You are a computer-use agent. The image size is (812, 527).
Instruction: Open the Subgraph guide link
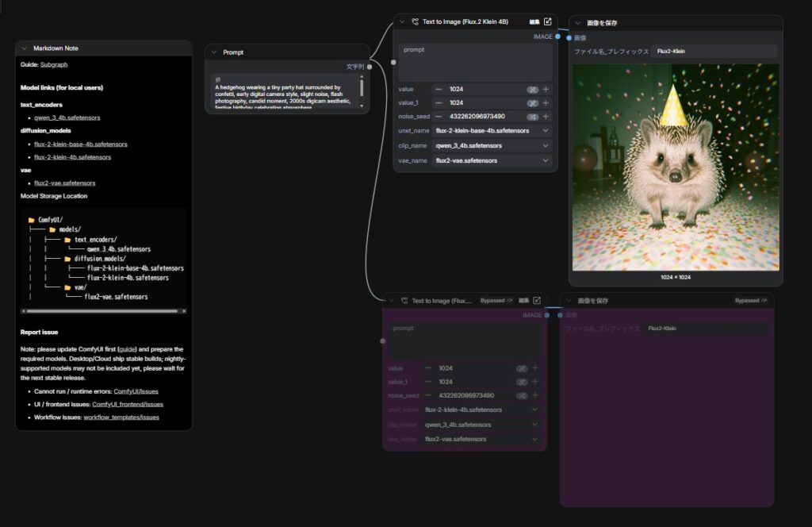54,64
